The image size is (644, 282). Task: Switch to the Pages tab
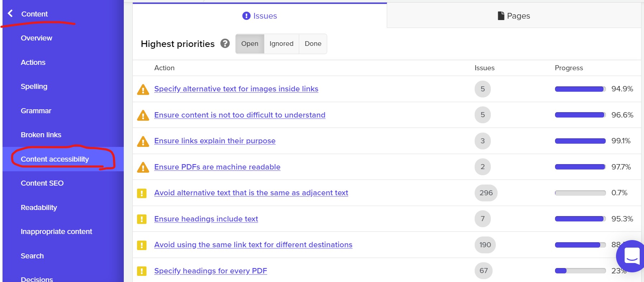pyautogui.click(x=514, y=16)
